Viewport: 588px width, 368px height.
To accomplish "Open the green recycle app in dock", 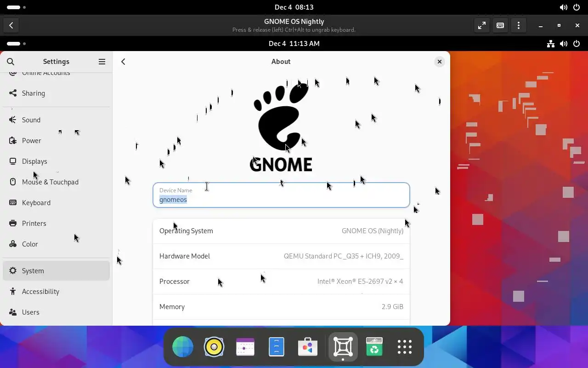I will 374,347.
